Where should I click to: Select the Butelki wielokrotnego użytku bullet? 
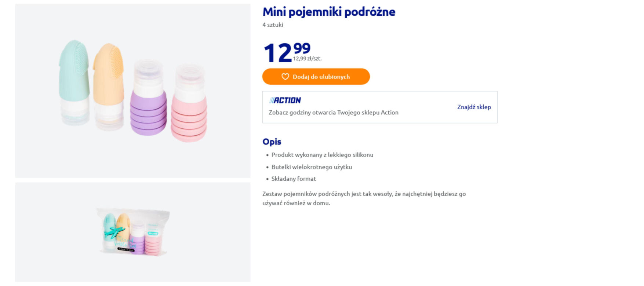click(312, 167)
